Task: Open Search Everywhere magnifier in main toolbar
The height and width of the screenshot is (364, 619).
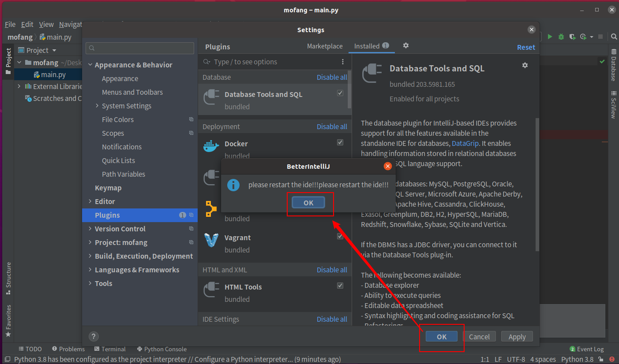Action: point(614,37)
